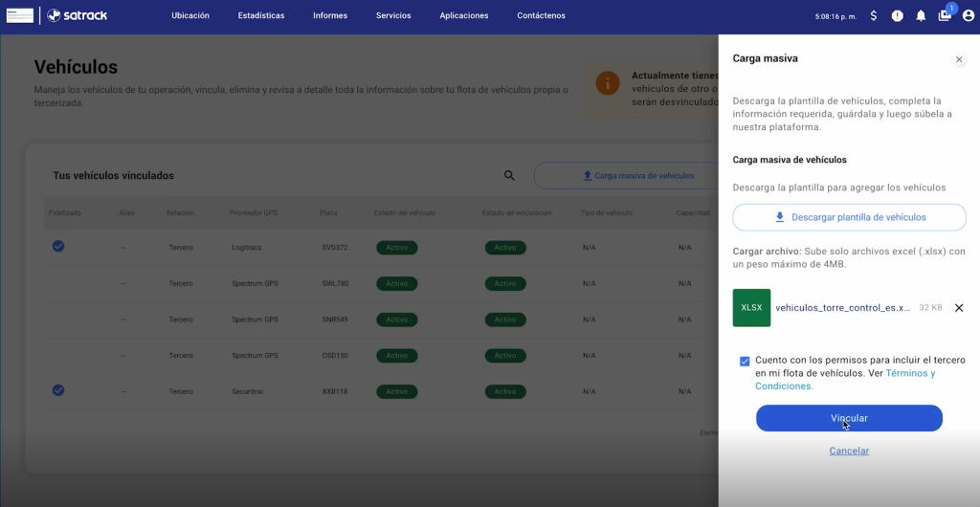Click the Vincular button
The image size is (980, 507).
click(x=849, y=418)
